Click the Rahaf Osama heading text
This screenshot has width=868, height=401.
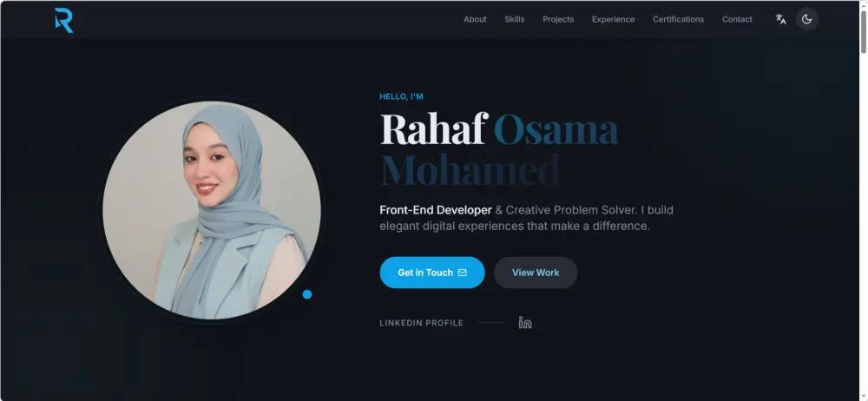pyautogui.click(x=499, y=129)
